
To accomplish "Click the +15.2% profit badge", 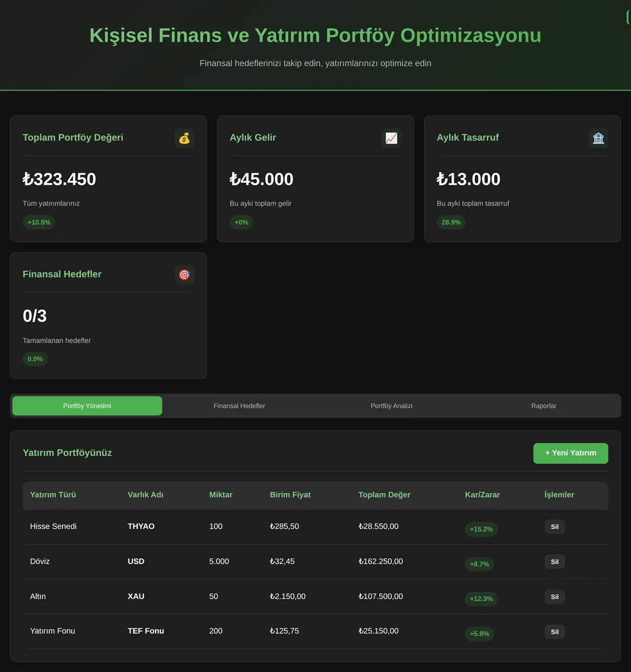I will coord(481,529).
